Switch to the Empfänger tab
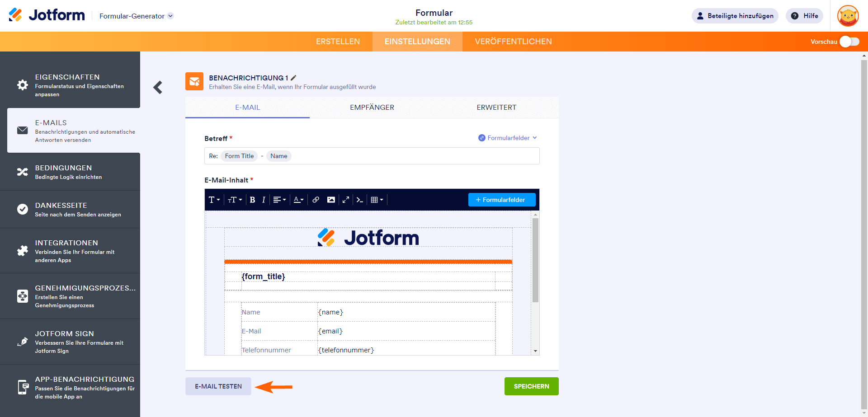Screen dimensions: 868x417 pyautogui.click(x=372, y=108)
